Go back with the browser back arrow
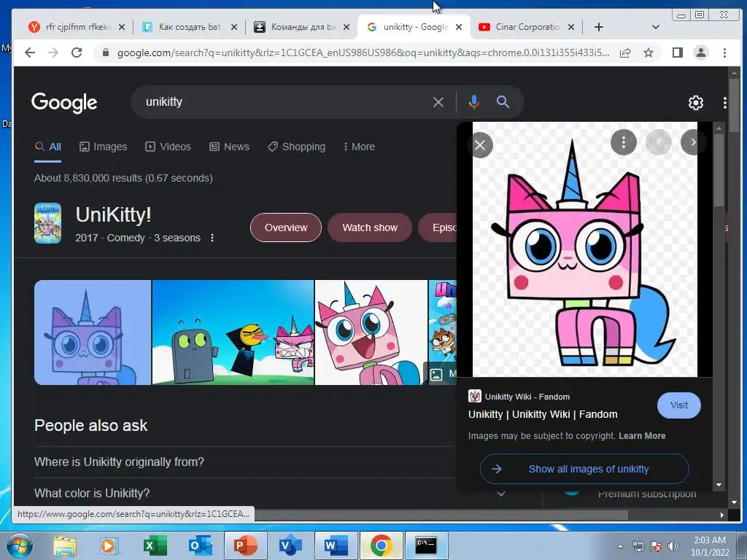The image size is (747, 560). (29, 52)
